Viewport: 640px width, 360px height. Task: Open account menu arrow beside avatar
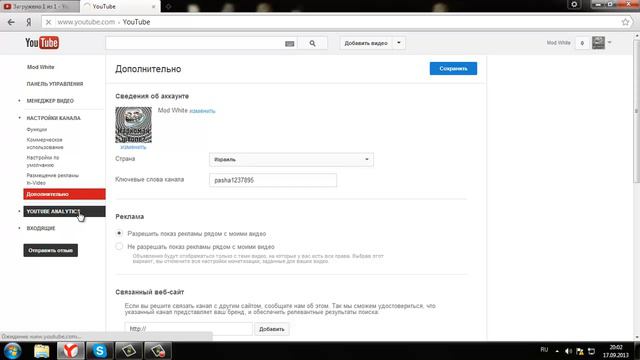tap(610, 42)
